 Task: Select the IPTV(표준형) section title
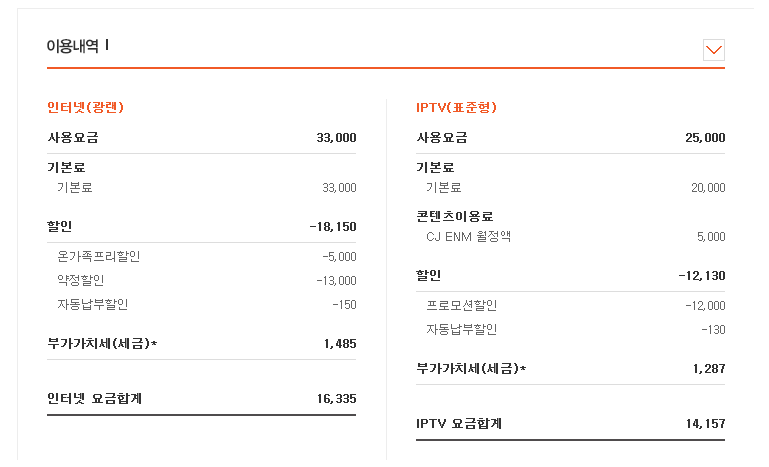(x=456, y=107)
